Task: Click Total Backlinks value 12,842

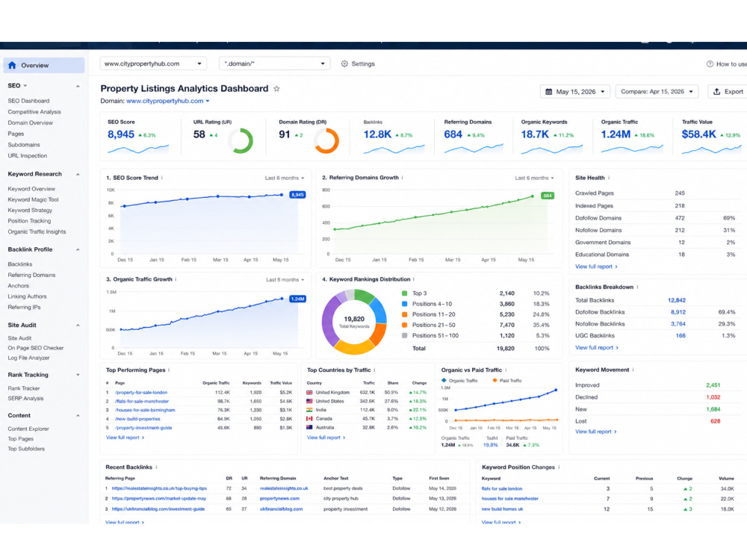Action: tap(677, 300)
